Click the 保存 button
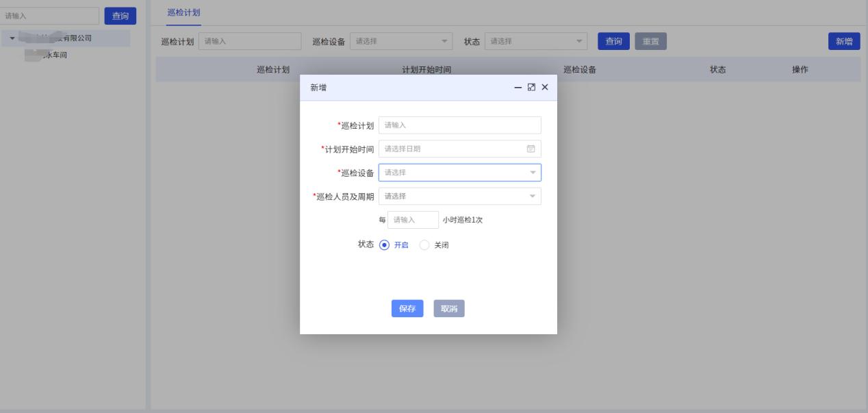This screenshot has height=413, width=868. pos(407,309)
